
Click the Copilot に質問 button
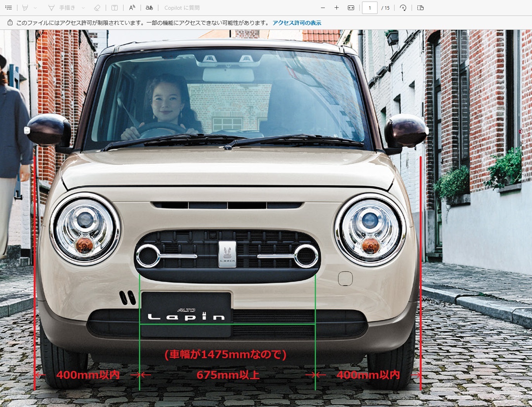(182, 8)
